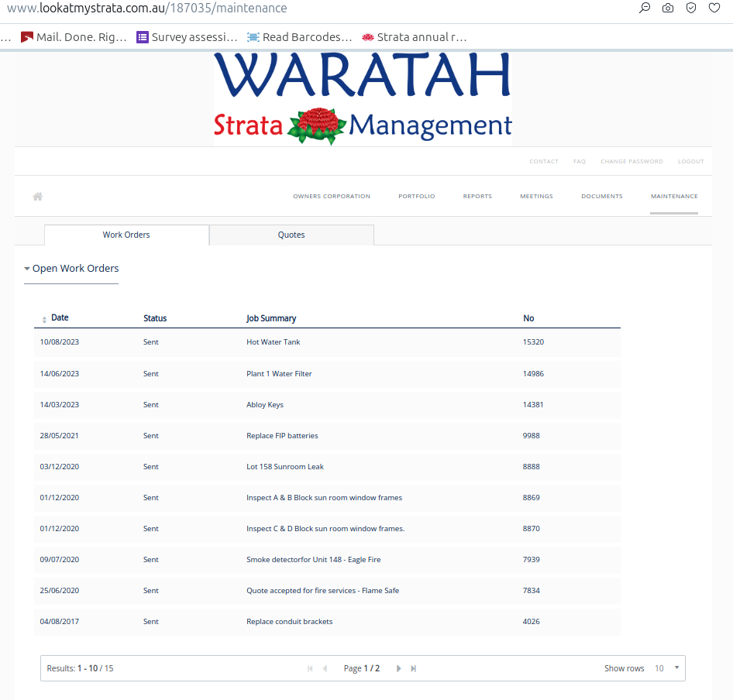
Task: Open the Documents menu
Action: point(601,196)
